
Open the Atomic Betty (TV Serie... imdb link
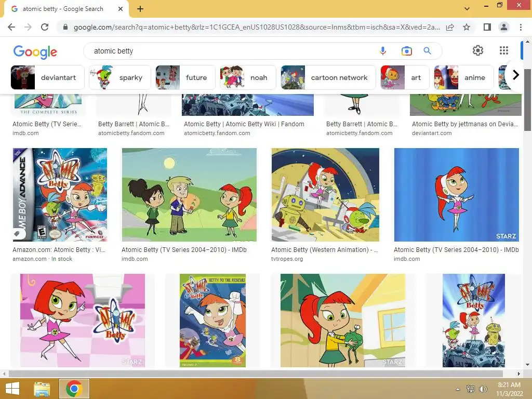(47, 124)
